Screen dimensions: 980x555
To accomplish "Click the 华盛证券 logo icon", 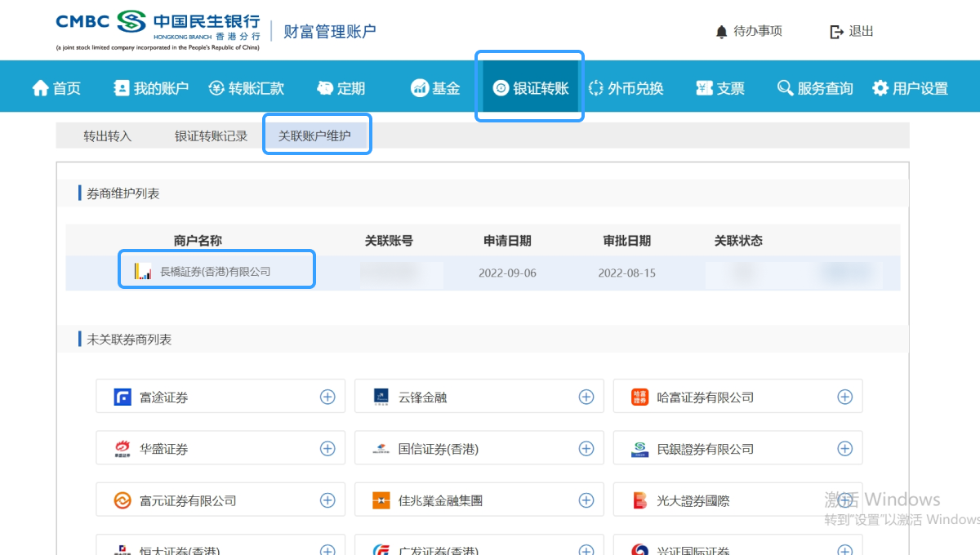I will coord(123,449).
